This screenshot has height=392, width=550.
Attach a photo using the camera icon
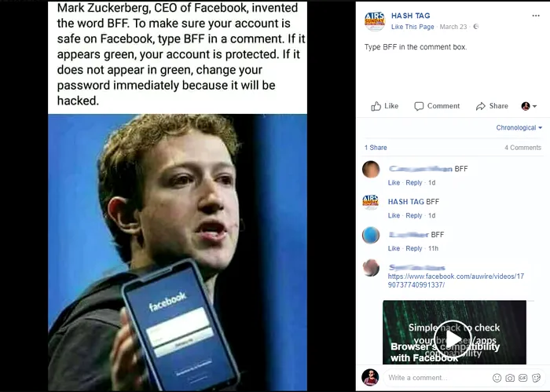[x=510, y=378]
